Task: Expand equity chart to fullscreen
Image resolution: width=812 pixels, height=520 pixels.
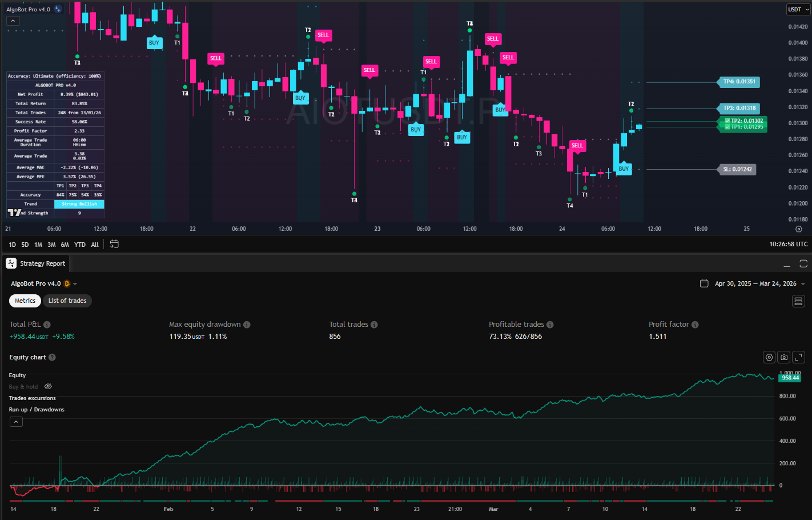Action: 799,357
